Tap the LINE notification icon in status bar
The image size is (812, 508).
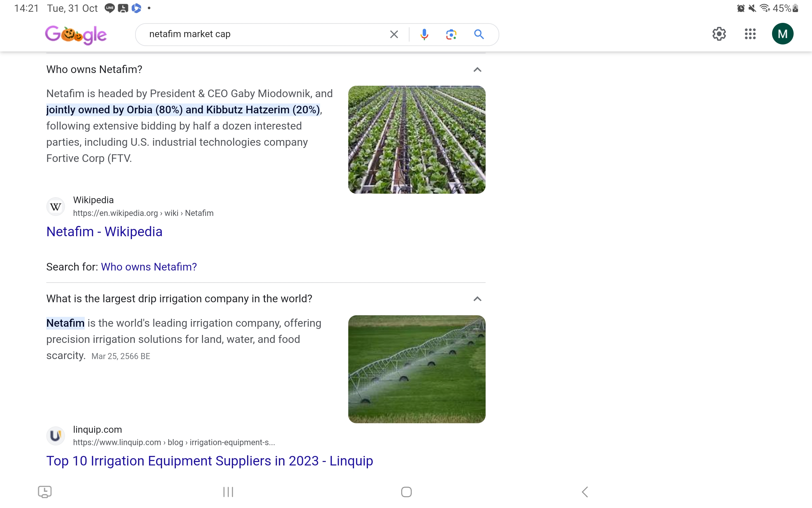[109, 8]
